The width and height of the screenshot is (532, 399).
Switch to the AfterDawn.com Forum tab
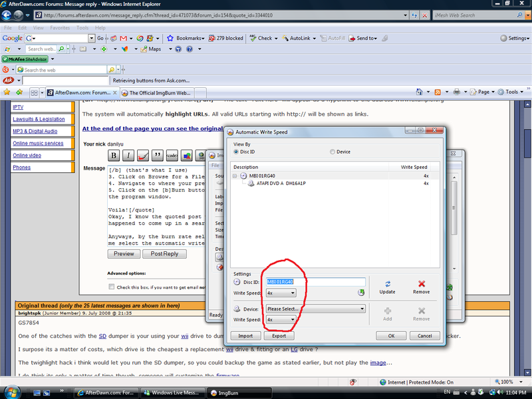pyautogui.click(x=82, y=92)
